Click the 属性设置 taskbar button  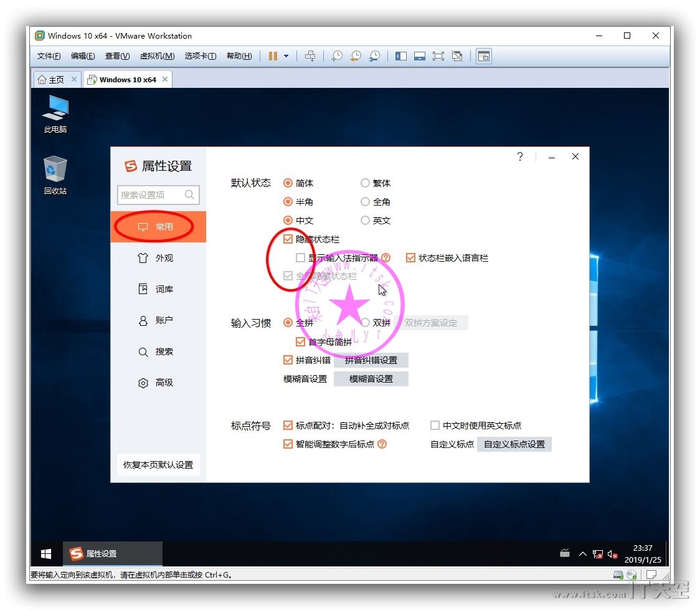113,554
